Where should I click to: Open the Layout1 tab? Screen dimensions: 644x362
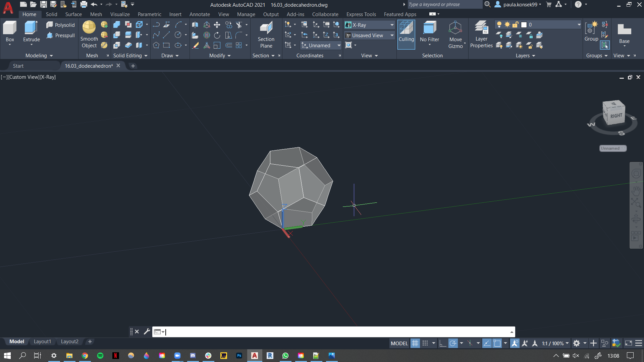(43, 341)
